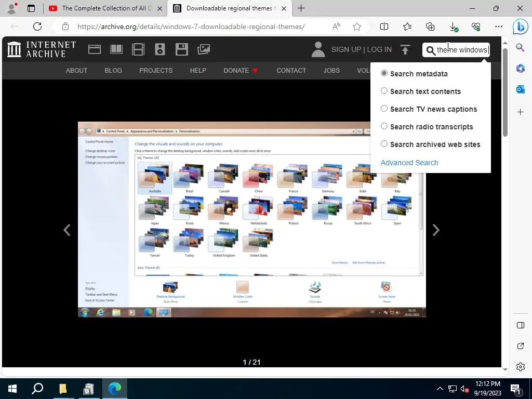Open the BLOG menu item
The width and height of the screenshot is (532, 399).
tap(113, 71)
